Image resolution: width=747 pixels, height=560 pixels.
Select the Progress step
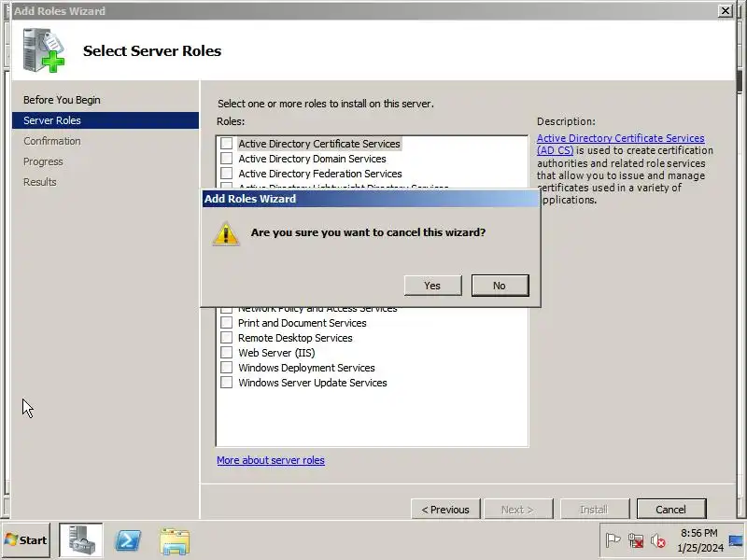coord(43,161)
